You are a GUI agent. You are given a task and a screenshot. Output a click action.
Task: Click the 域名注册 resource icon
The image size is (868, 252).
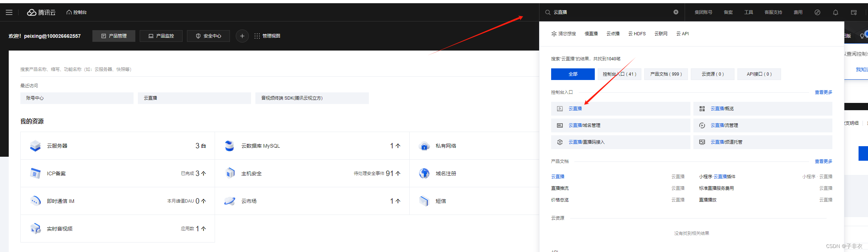424,173
